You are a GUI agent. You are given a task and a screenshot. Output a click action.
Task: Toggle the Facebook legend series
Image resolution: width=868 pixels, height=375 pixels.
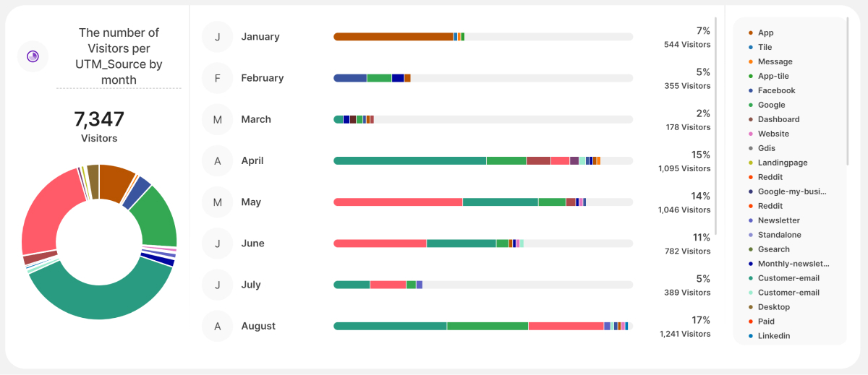pos(776,90)
